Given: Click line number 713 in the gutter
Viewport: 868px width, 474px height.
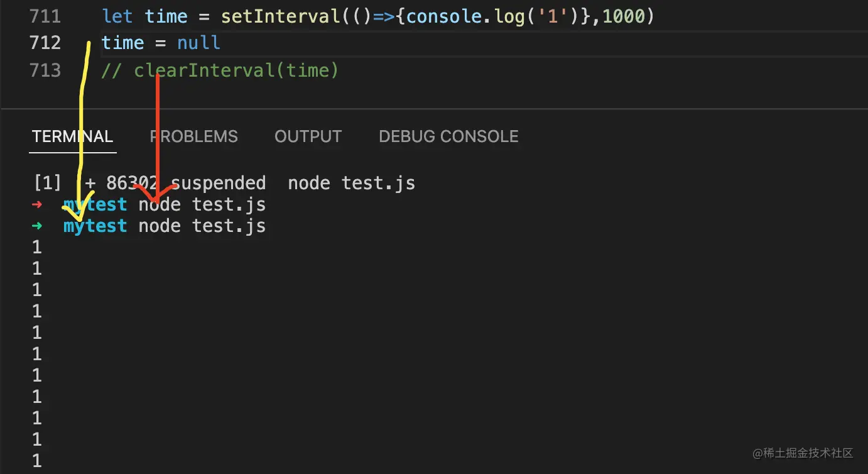Looking at the screenshot, I should point(45,70).
